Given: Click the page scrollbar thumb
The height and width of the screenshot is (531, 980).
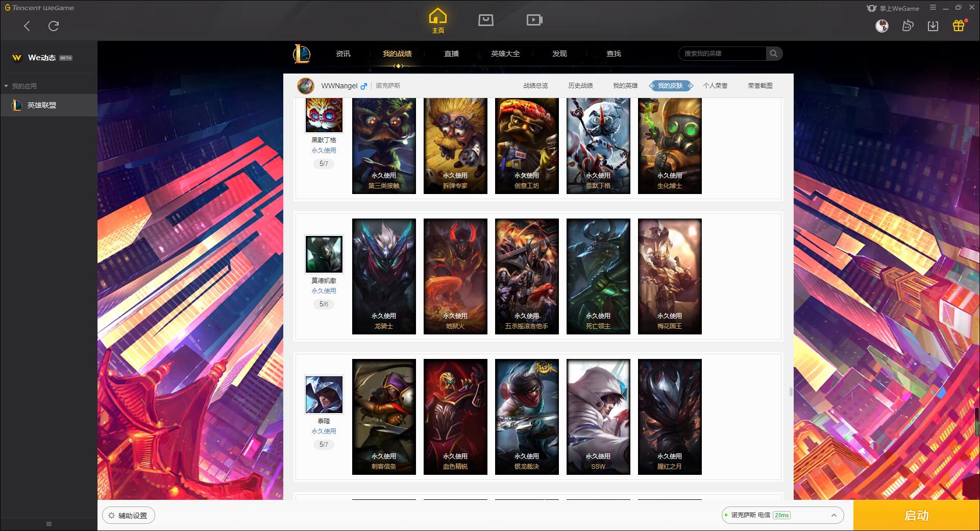Looking at the screenshot, I should 791,392.
